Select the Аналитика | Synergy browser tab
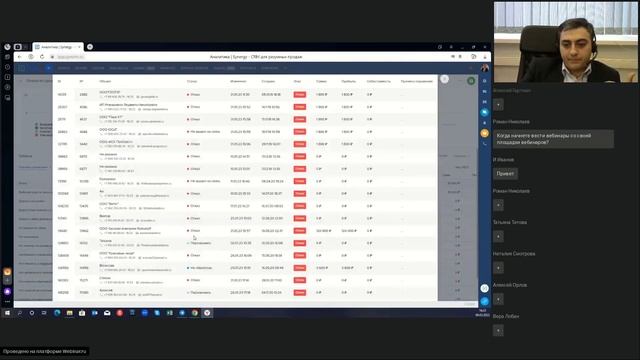This screenshot has width=640, height=360. [58, 47]
